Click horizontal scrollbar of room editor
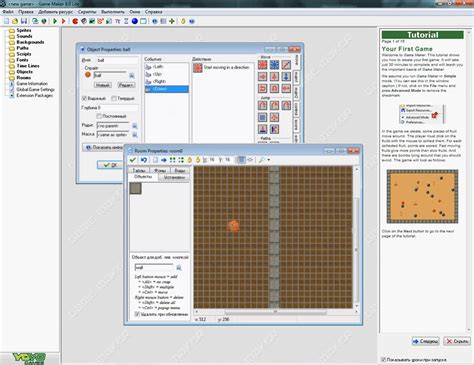Viewport: 474px width, 365px height. [275, 312]
